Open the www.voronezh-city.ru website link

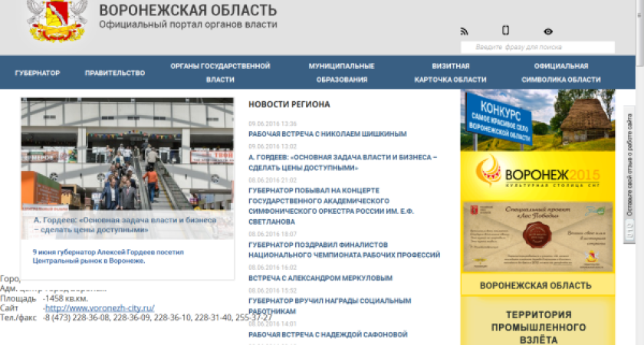[100, 307]
